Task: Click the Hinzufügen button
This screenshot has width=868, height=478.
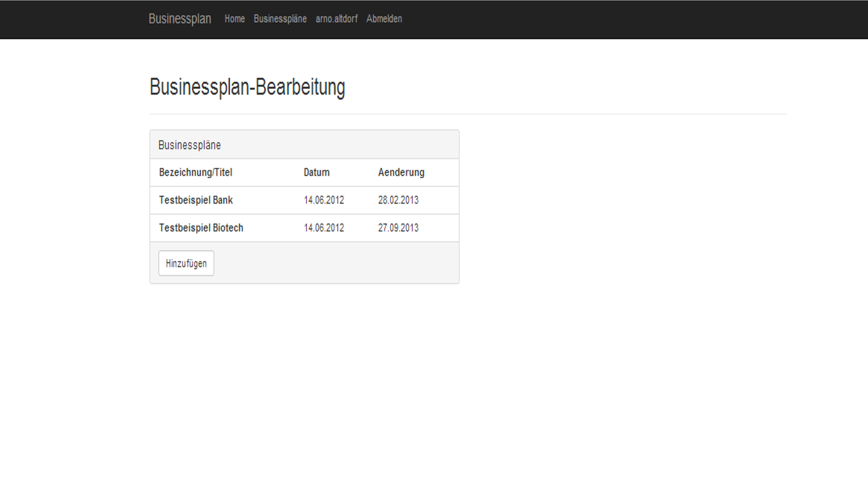Action: [x=186, y=264]
